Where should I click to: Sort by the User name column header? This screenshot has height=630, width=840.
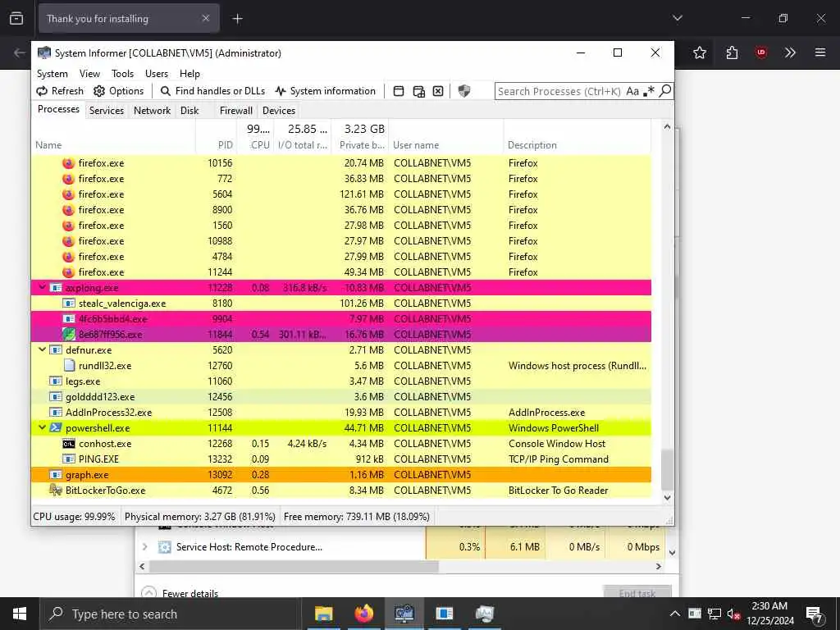[445, 144]
